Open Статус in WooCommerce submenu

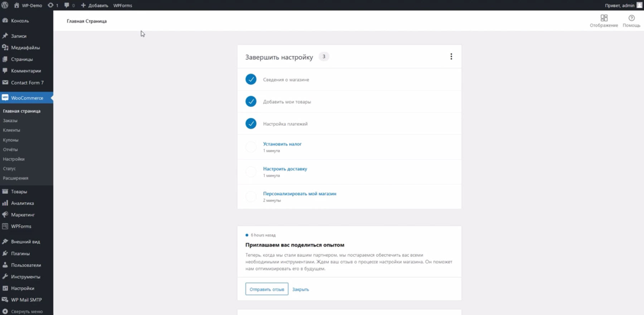(x=9, y=168)
